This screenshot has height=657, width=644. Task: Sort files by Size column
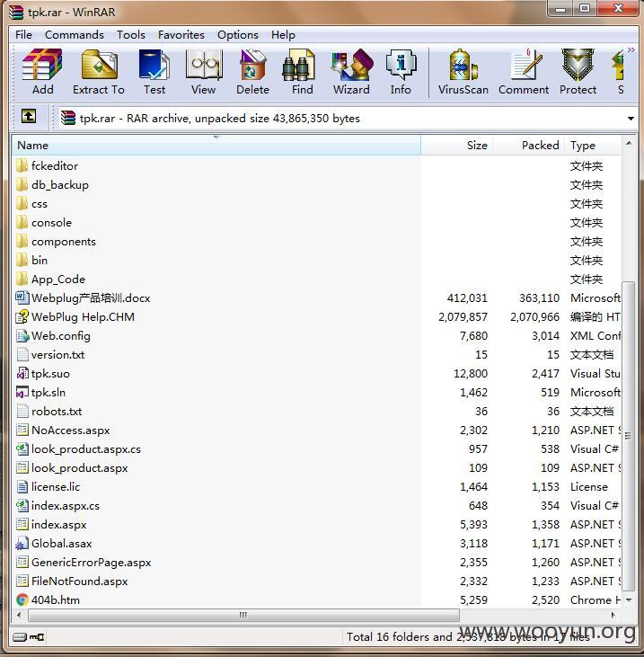pyautogui.click(x=457, y=146)
